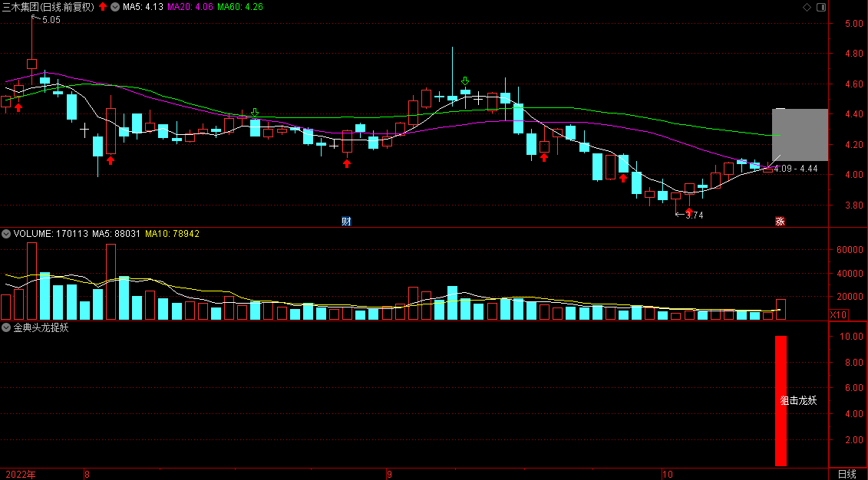Click the blue 财 marker on the chart
868x480 pixels.
[x=347, y=221]
